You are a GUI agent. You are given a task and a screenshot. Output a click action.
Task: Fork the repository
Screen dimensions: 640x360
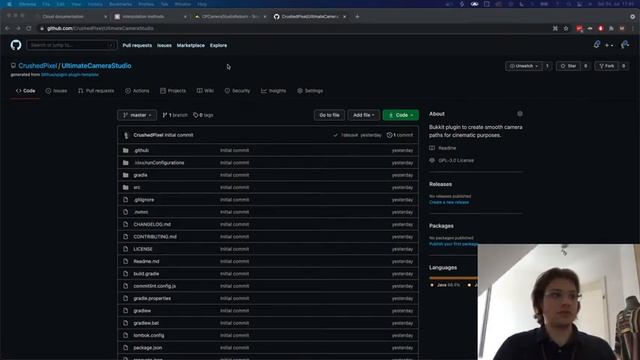pos(607,66)
